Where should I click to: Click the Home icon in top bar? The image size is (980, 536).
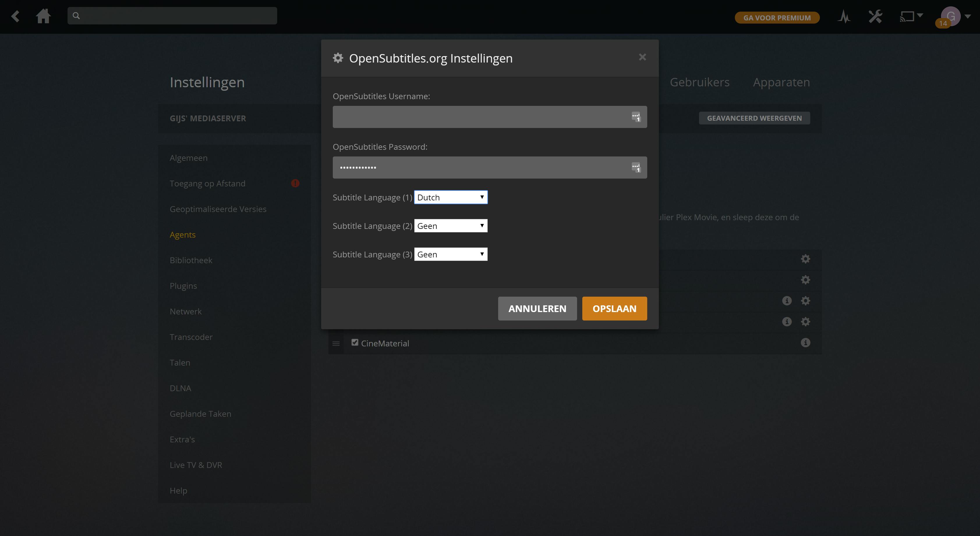43,16
